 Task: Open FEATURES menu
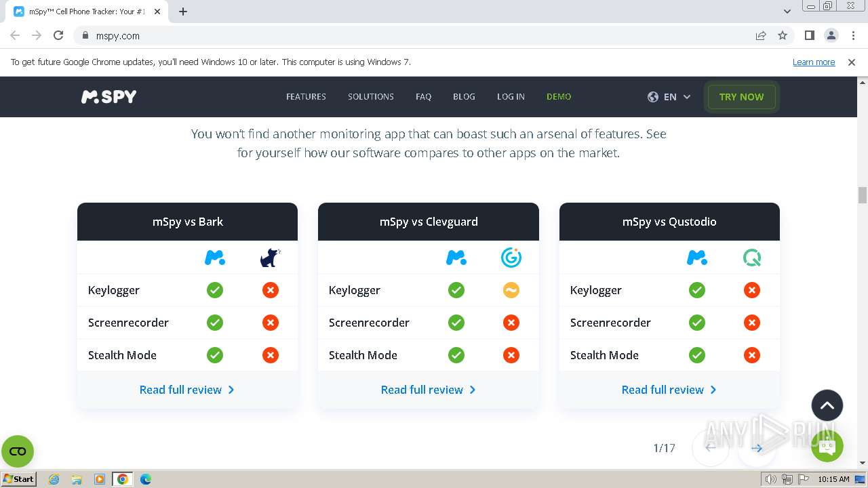point(306,97)
